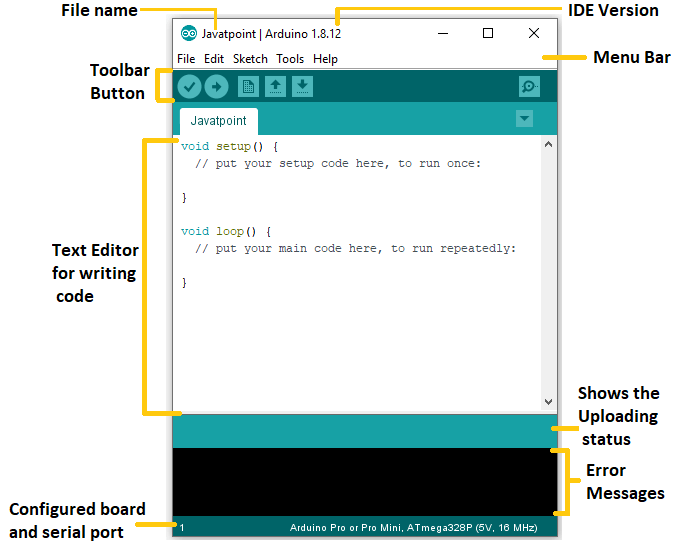Open the File menu
674x552 pixels.
[x=186, y=58]
